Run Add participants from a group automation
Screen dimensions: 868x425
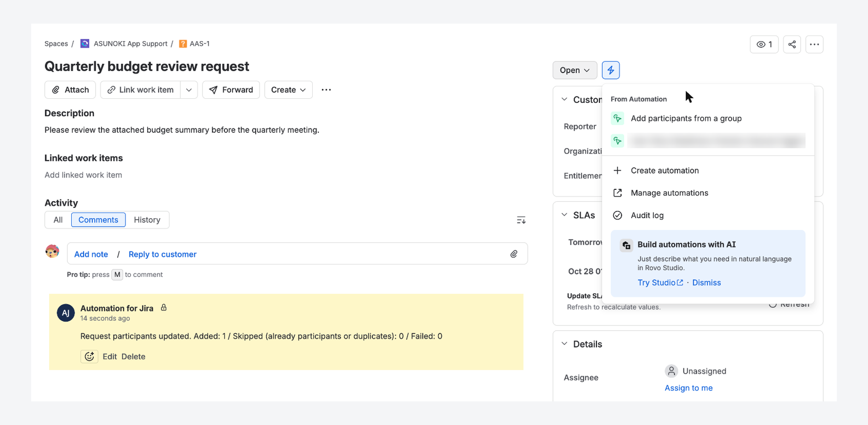(x=708, y=119)
